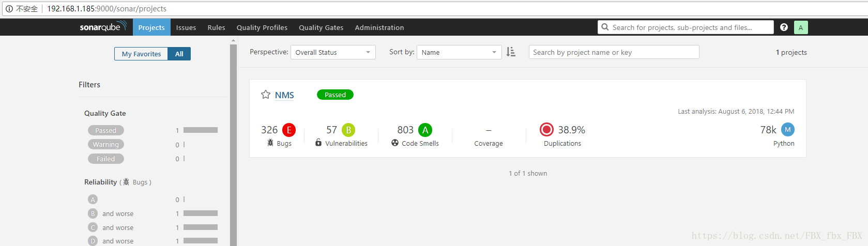Filter reliability by B and worse
Viewport: 868px width, 246px height.
click(x=111, y=213)
